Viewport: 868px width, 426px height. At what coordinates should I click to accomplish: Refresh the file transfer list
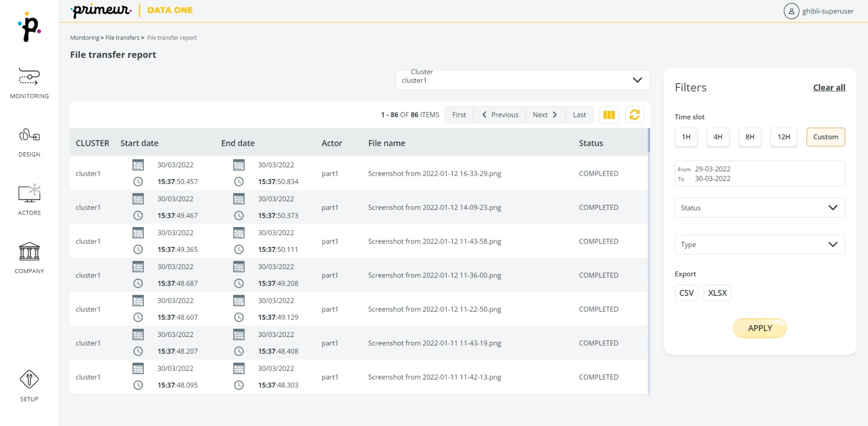tap(635, 115)
